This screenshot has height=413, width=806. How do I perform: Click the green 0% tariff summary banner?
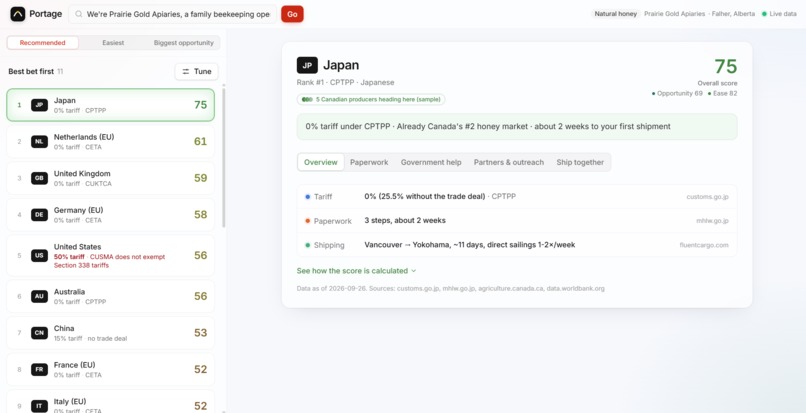(x=517, y=127)
